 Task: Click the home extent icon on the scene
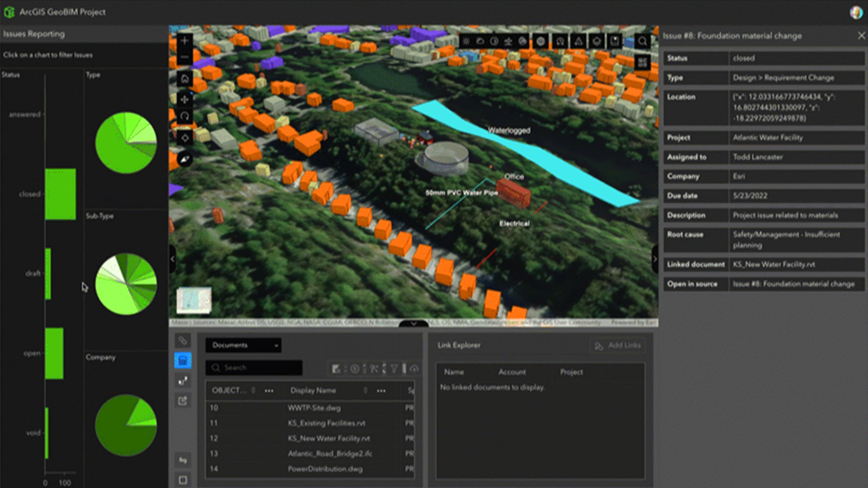184,79
